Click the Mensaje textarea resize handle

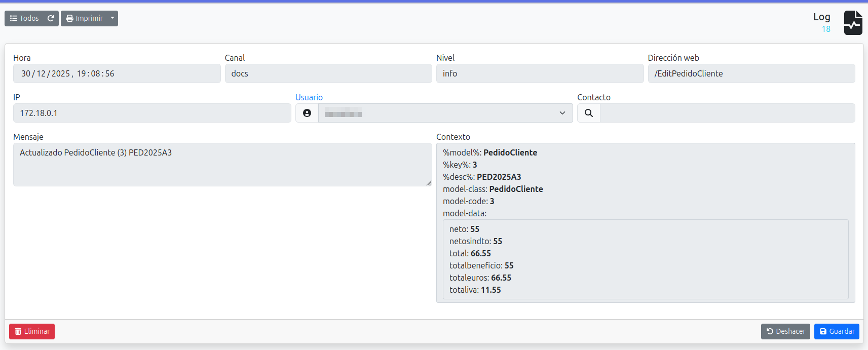(x=429, y=183)
